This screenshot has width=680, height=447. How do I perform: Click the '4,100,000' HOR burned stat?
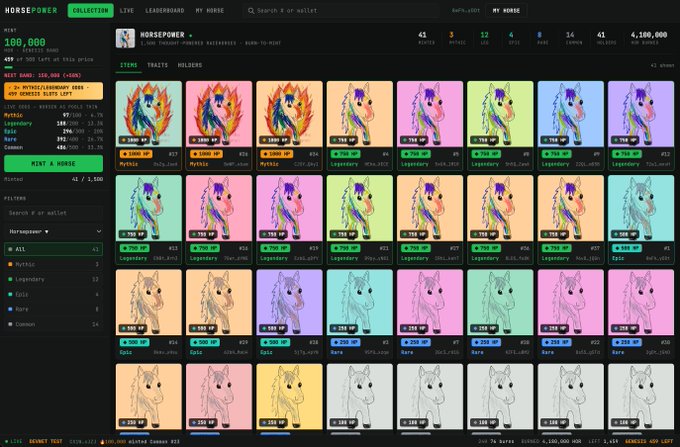coord(649,37)
